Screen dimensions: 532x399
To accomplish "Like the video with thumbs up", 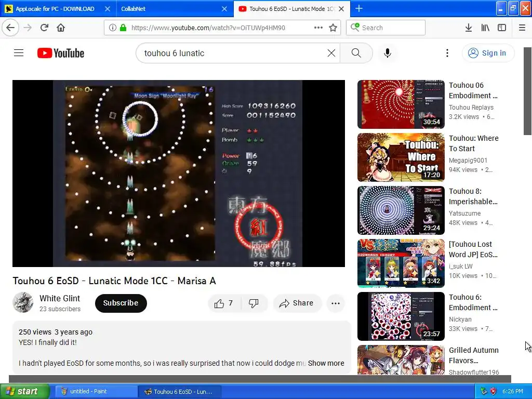I will pos(224,303).
